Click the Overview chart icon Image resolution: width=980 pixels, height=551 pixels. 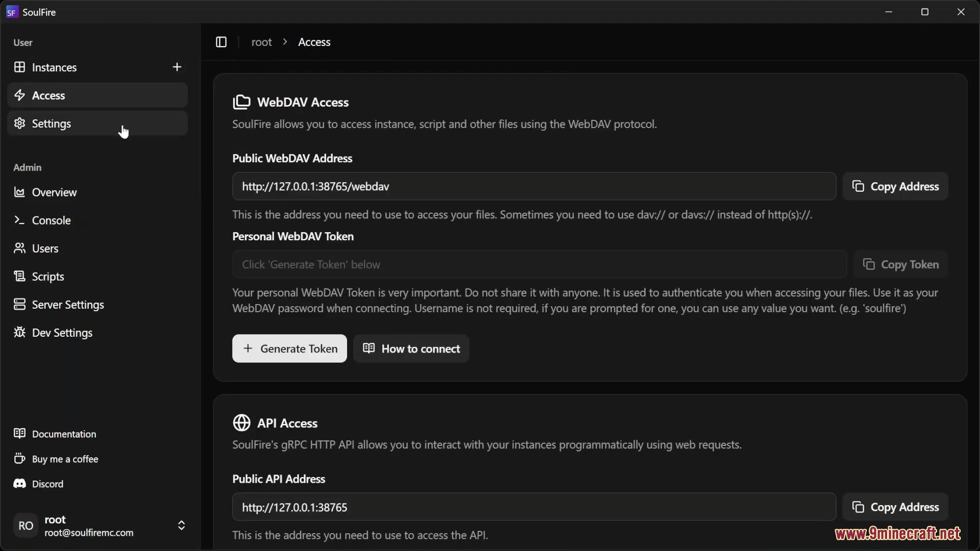(19, 192)
